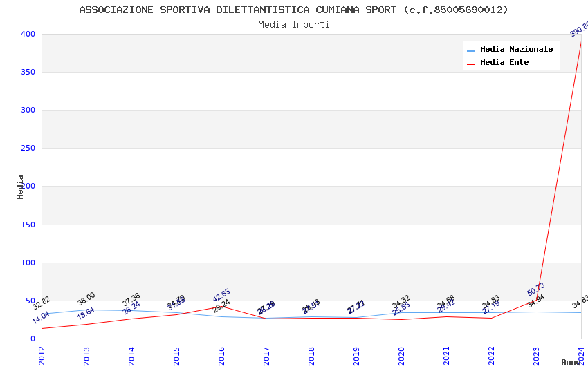Click the y-axis tick label 150

coord(28,225)
